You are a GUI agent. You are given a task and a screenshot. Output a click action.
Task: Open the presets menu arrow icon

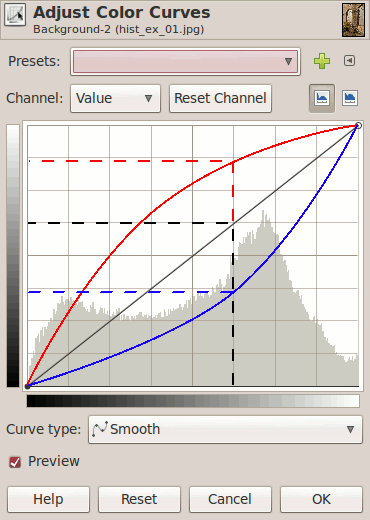pos(349,61)
